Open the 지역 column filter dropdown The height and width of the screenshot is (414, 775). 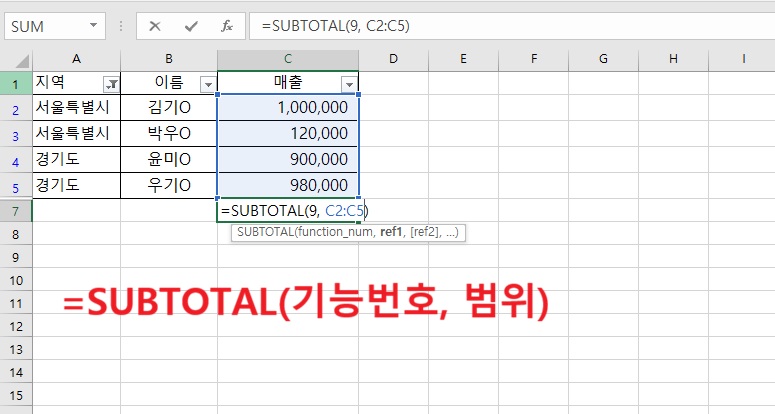[111, 84]
